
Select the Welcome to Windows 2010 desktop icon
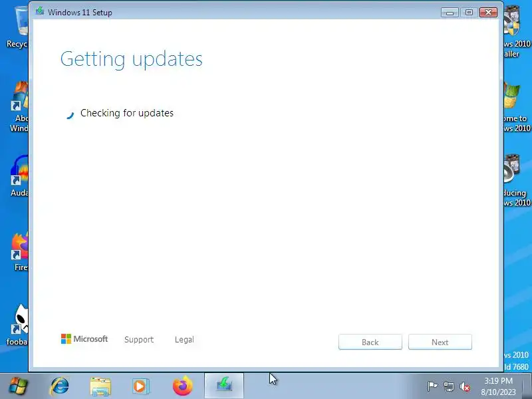517,107
